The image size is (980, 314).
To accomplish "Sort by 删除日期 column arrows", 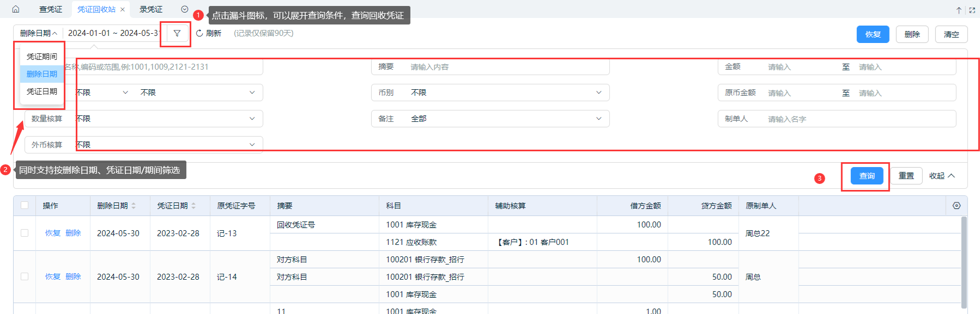I will (x=134, y=206).
